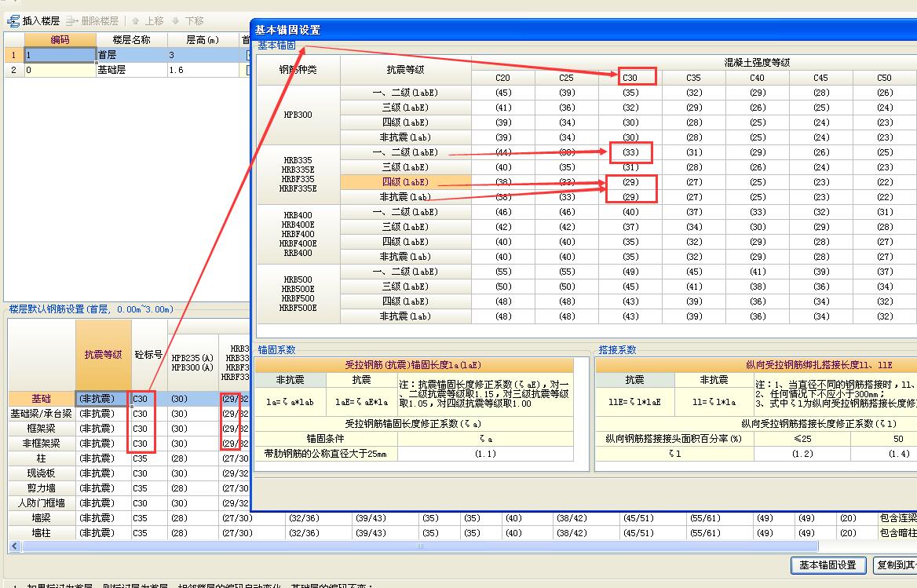Select the 编码 column header
Screen dimensions: 917x588
pos(60,40)
